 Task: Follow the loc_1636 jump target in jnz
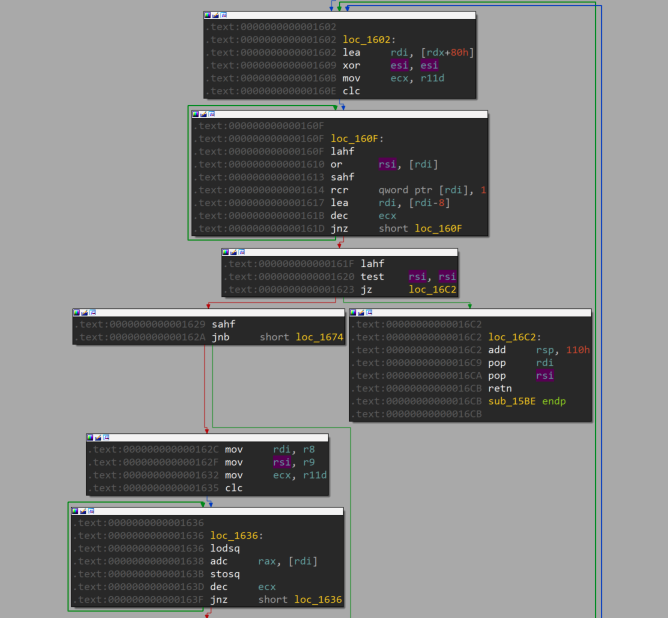click(x=318, y=600)
